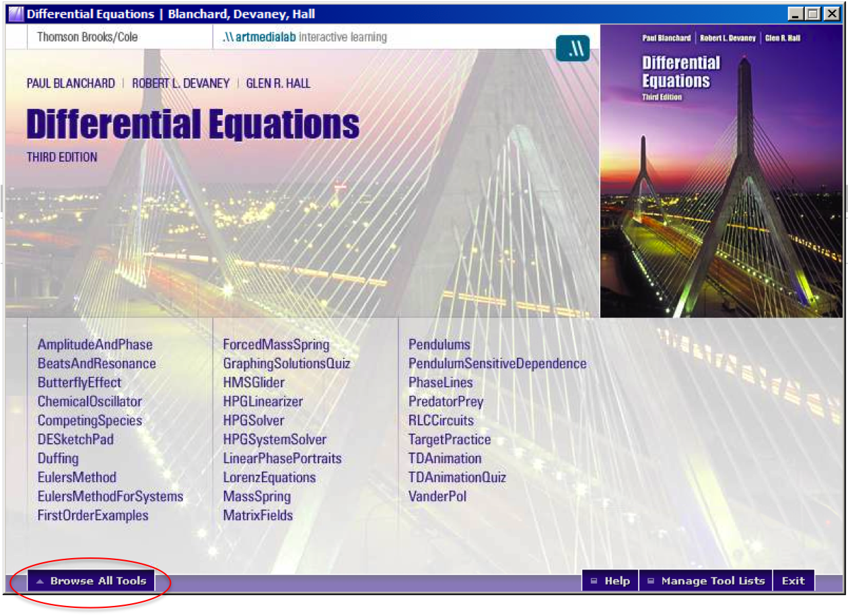This screenshot has width=848, height=616.
Task: Click the Help button
Action: pos(610,581)
